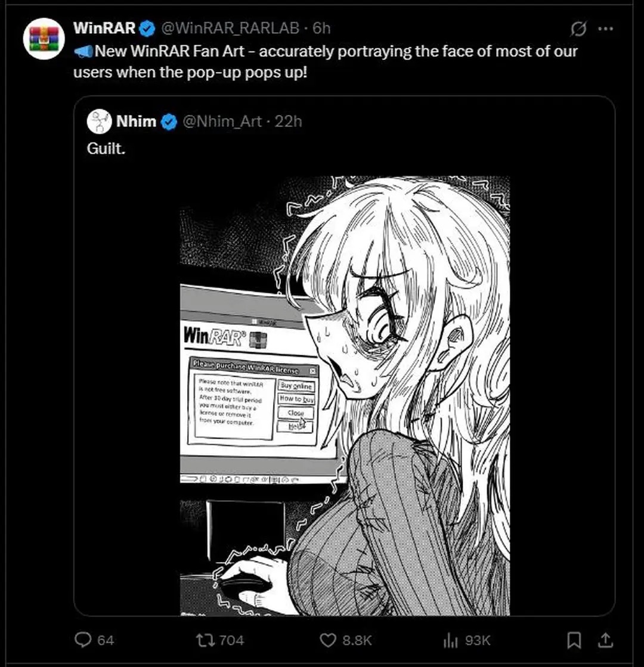Open the WinRAR profile avatar
The image size is (644, 667).
(x=44, y=39)
